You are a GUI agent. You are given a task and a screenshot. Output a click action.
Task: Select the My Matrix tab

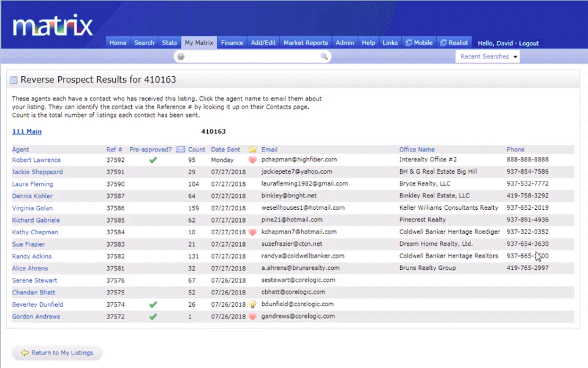click(198, 43)
